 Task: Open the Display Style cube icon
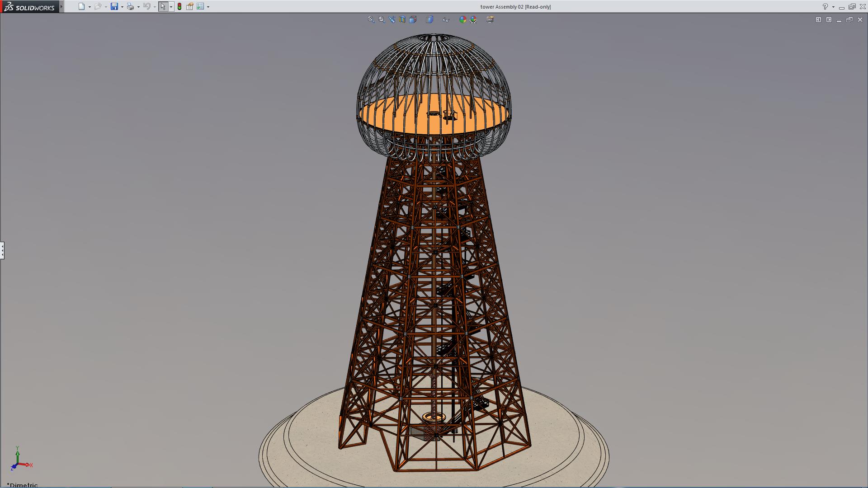[429, 19]
